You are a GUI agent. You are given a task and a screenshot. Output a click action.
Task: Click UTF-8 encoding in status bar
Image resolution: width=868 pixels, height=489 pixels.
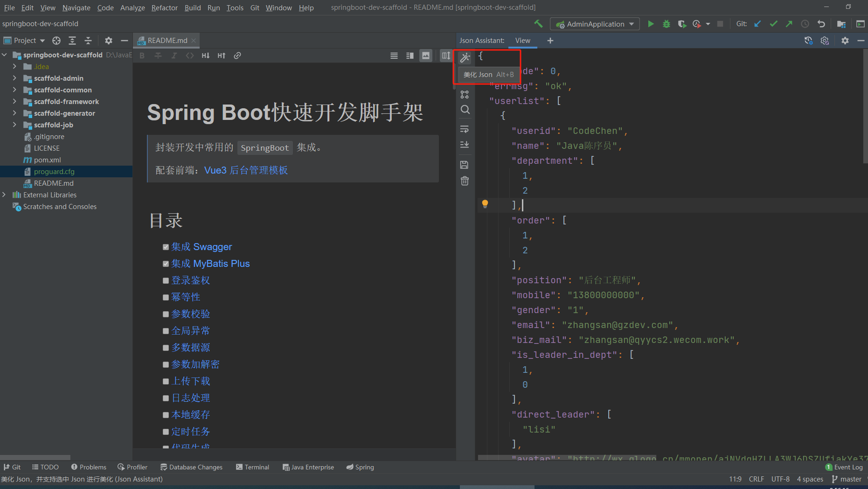pos(780,479)
